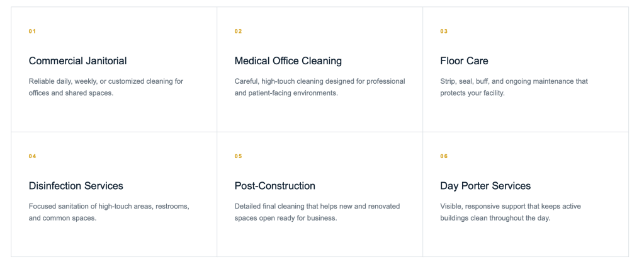Click the 02 number label
Image resolution: width=644 pixels, height=276 pixels.
click(x=238, y=32)
